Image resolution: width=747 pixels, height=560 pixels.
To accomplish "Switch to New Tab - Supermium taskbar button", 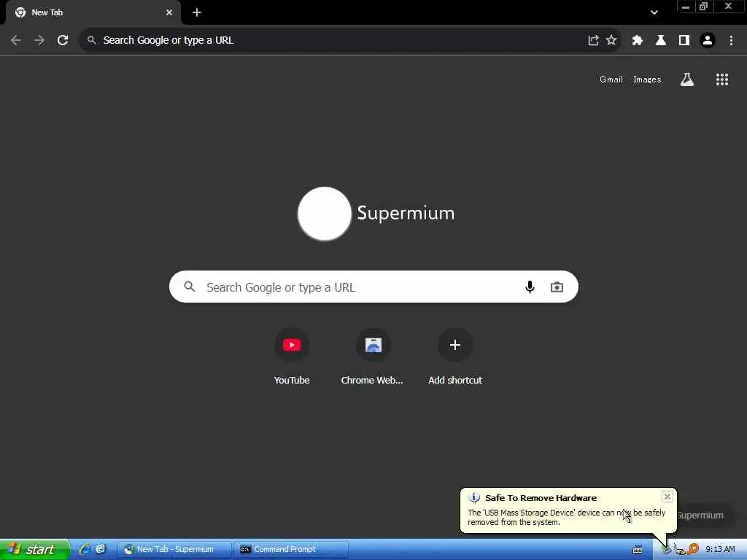I will pyautogui.click(x=174, y=549).
